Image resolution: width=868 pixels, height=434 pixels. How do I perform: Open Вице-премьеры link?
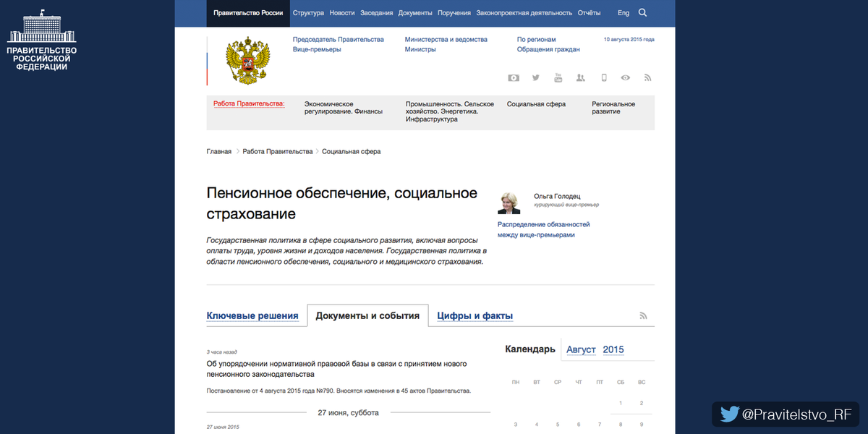point(317,50)
